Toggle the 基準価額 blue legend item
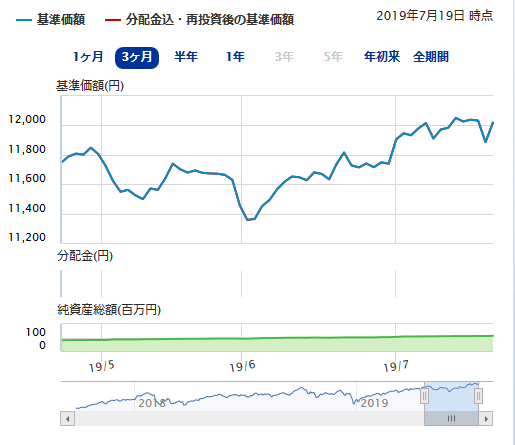 [50, 20]
